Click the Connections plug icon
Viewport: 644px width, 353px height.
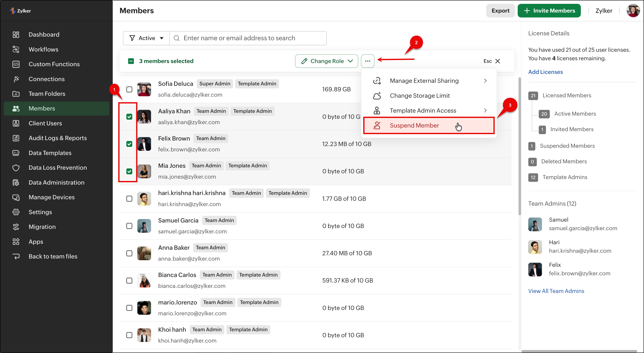[16, 79]
